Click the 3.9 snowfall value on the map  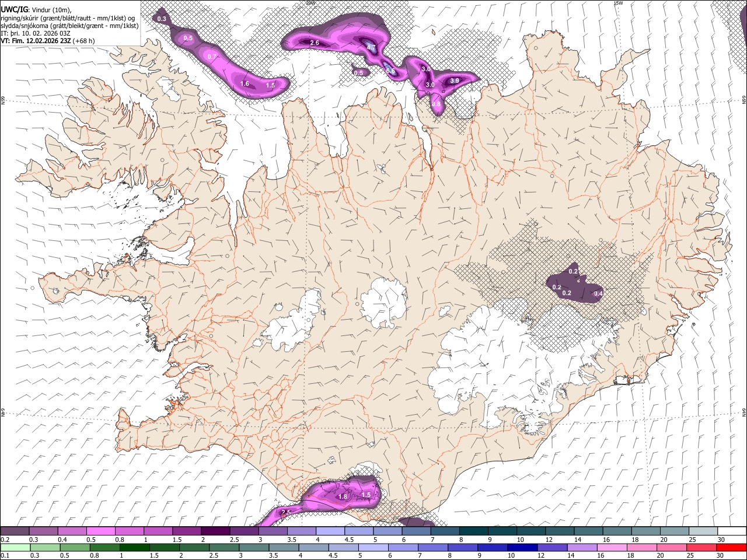pyautogui.click(x=455, y=80)
